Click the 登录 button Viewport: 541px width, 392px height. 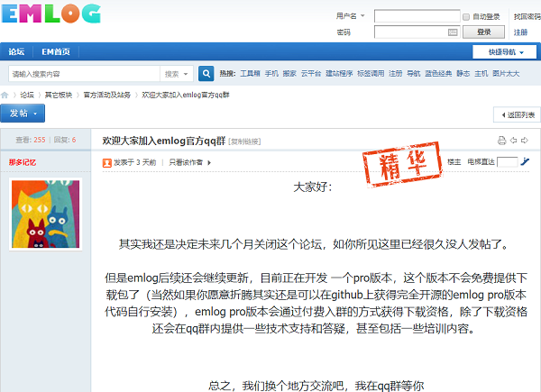click(483, 32)
